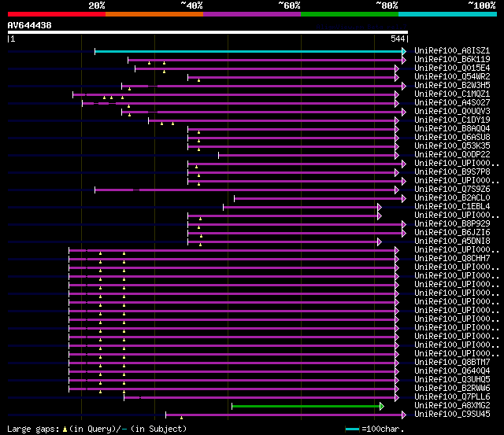Click the query start position 1

point(13,39)
